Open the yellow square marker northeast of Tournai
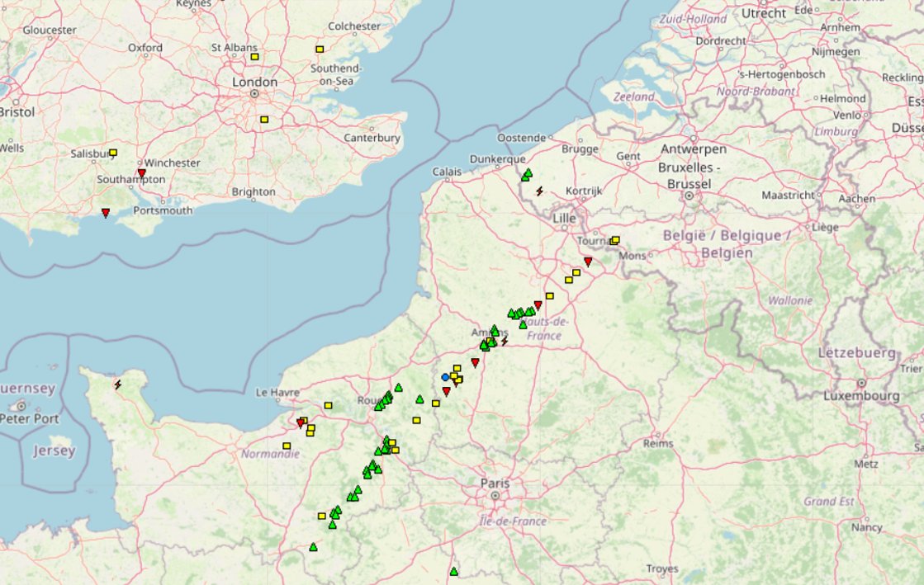 click(x=614, y=238)
